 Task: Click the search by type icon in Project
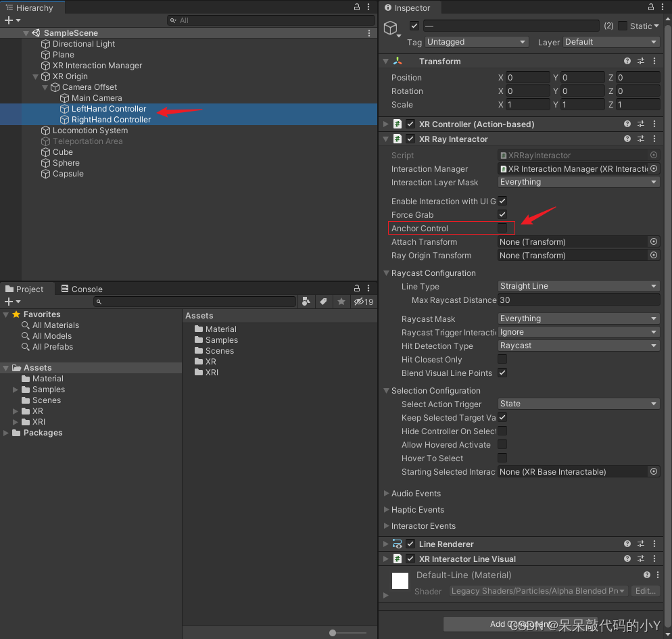click(306, 302)
